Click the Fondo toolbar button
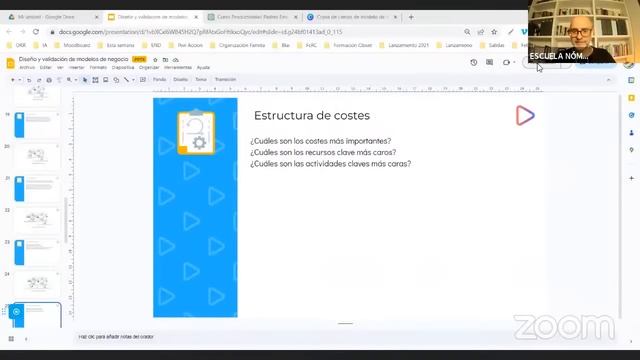 [160, 80]
